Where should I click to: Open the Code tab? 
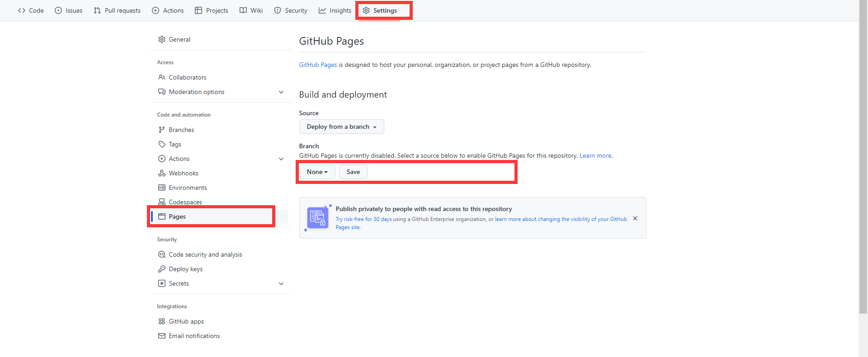click(x=31, y=10)
